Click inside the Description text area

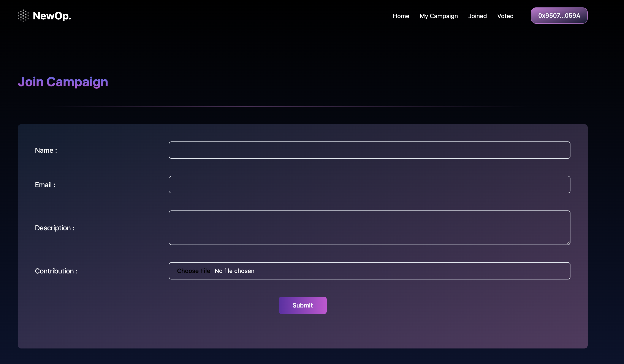click(x=369, y=228)
